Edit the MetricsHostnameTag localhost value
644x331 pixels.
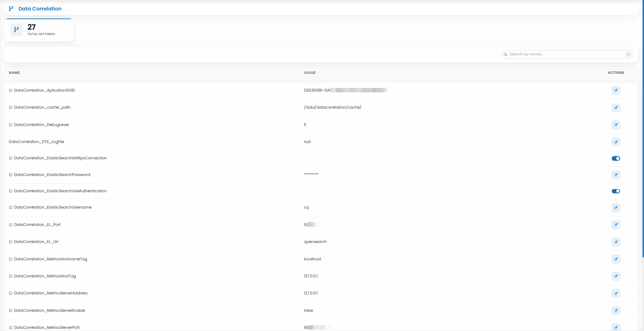pos(616,259)
